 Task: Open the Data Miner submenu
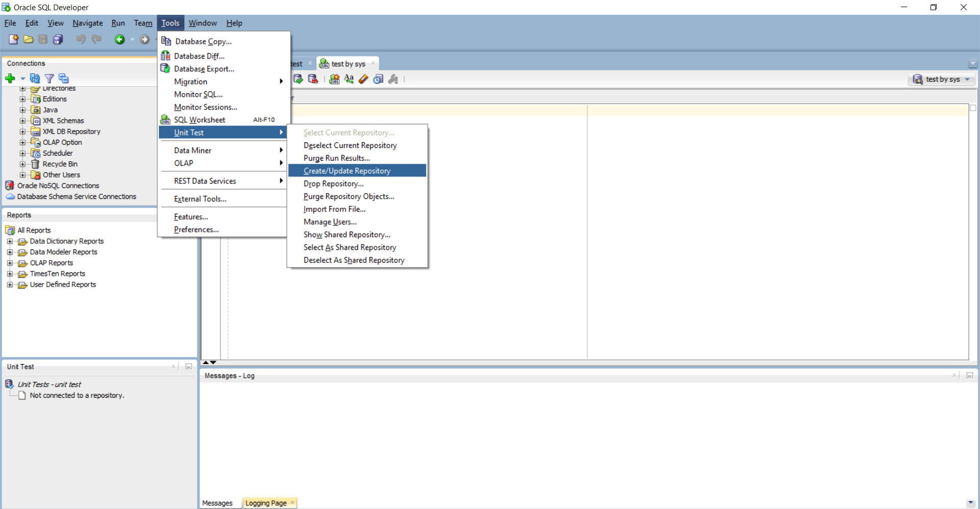pos(223,150)
